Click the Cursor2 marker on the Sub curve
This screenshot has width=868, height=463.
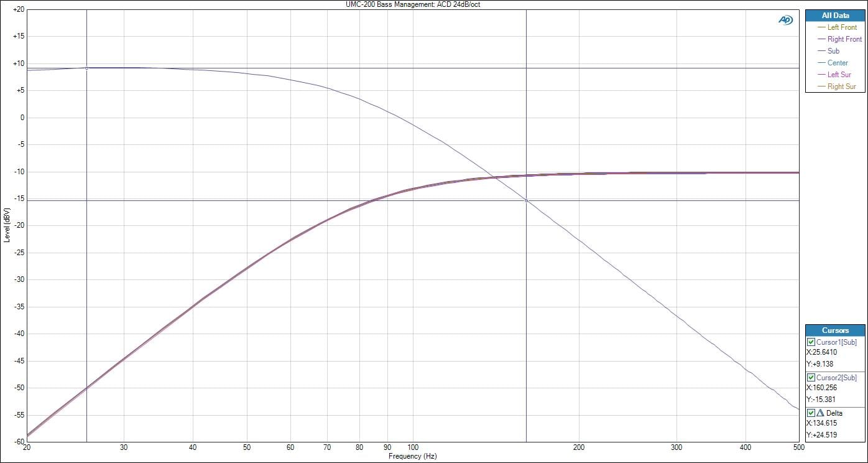point(527,200)
